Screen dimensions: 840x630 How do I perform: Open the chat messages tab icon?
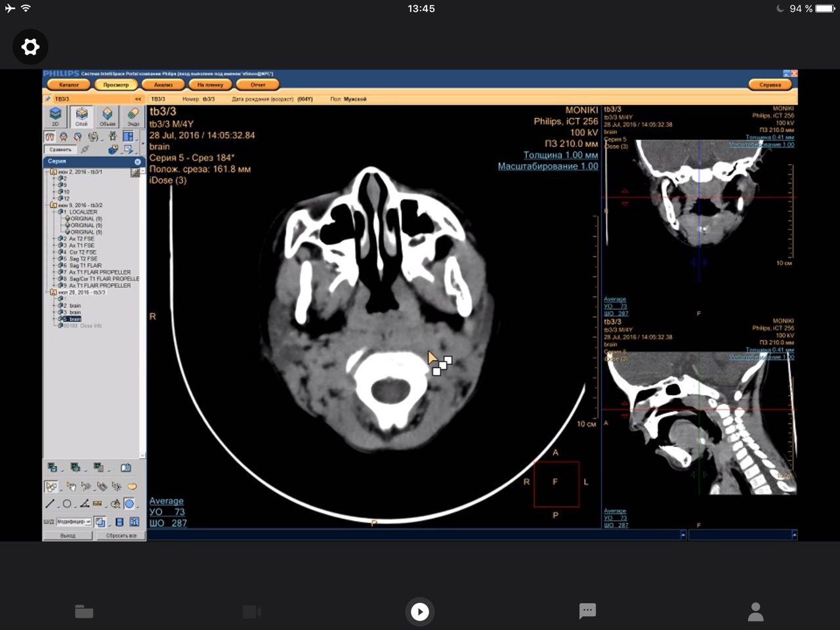[x=587, y=612]
